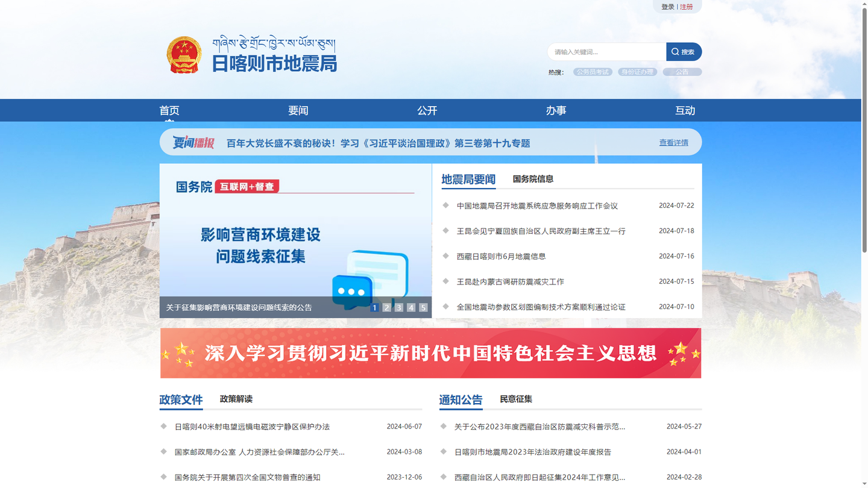Open 公开 navigation menu item
The width and height of the screenshot is (868, 488).
(x=427, y=110)
